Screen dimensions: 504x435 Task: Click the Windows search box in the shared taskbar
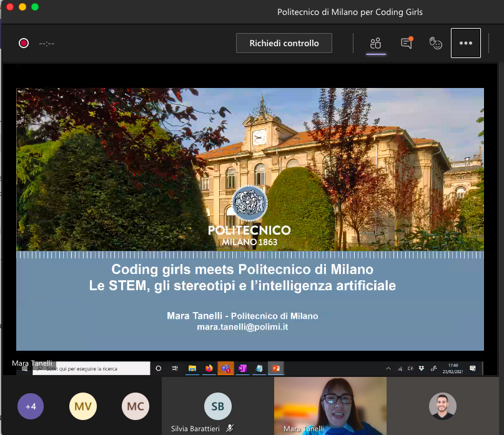click(91, 368)
